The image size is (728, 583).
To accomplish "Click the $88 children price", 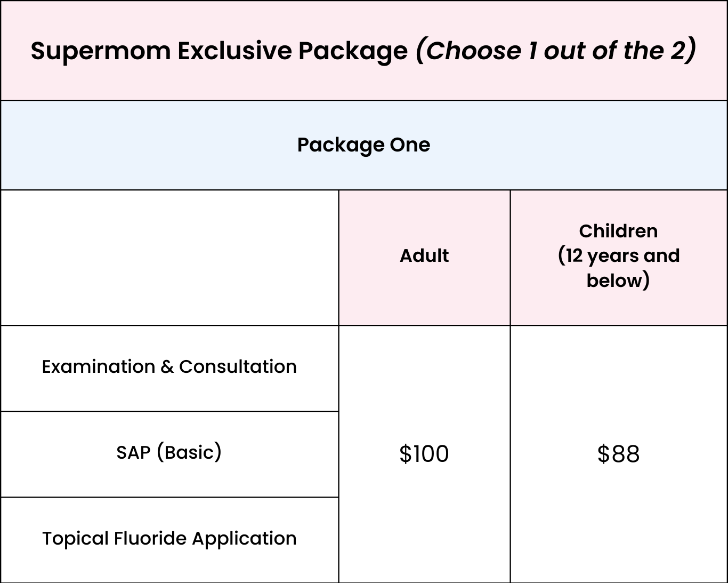I will click(x=618, y=454).
